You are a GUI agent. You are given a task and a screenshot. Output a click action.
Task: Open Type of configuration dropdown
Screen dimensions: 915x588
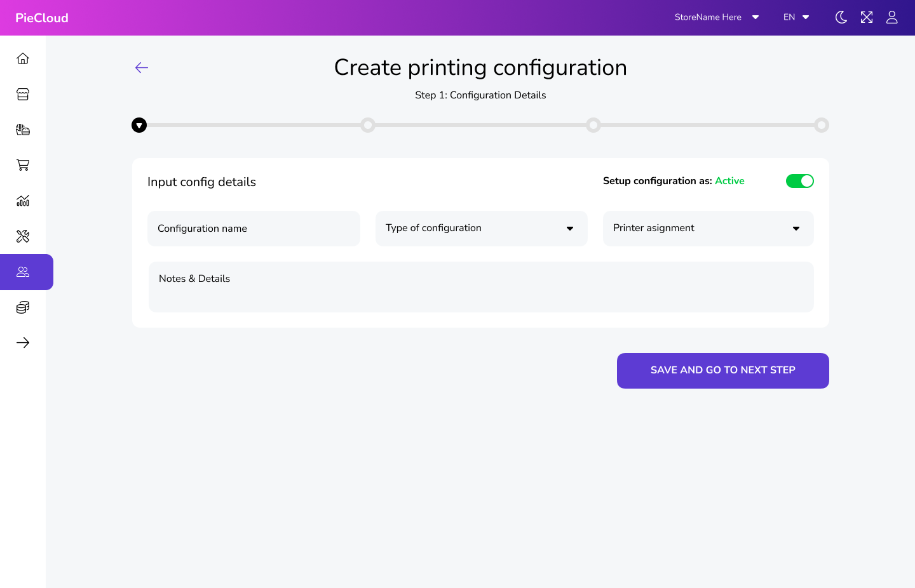[481, 229]
